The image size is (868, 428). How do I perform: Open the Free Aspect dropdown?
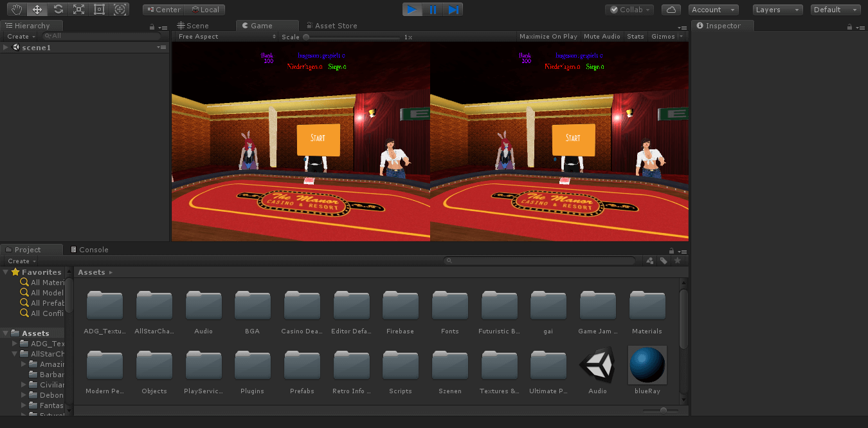[226, 37]
